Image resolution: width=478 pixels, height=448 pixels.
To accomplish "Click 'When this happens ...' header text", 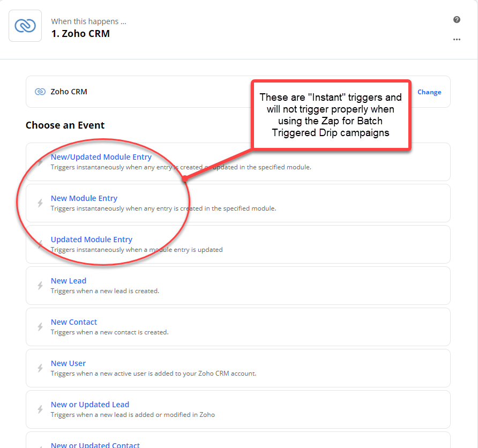I will tap(89, 21).
